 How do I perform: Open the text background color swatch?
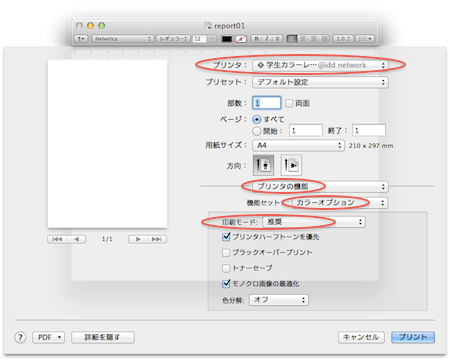(x=241, y=39)
